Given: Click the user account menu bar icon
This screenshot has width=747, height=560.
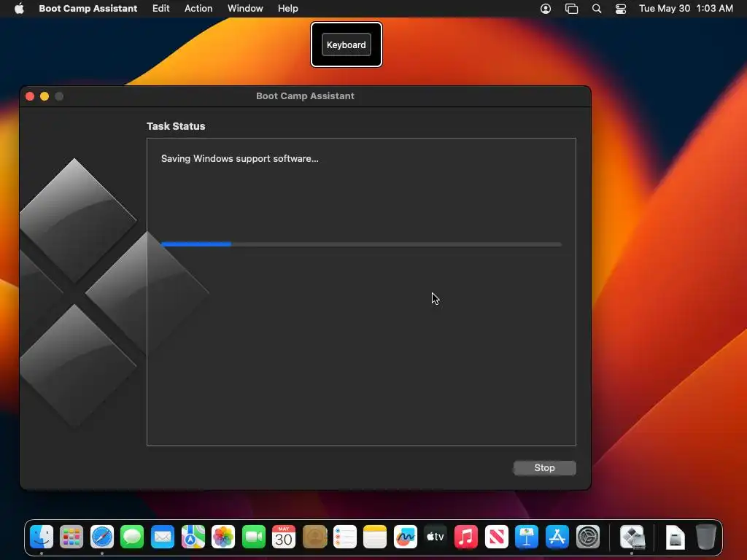Looking at the screenshot, I should click(x=546, y=9).
